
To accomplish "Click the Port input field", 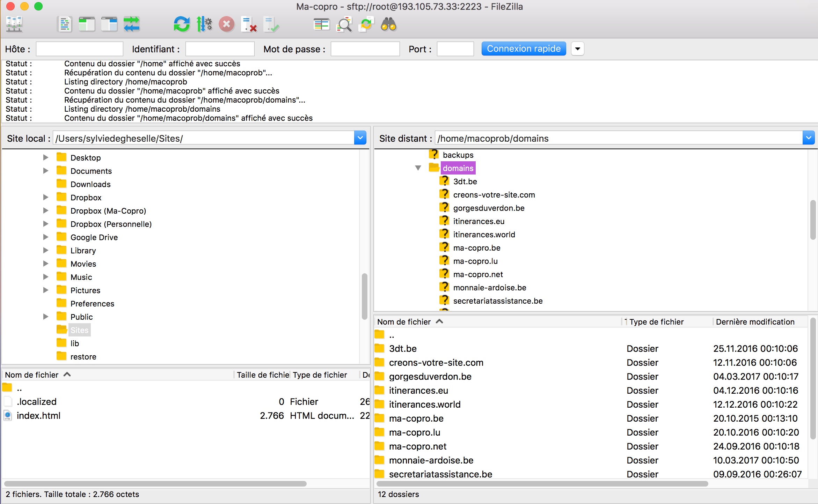I will pos(455,49).
